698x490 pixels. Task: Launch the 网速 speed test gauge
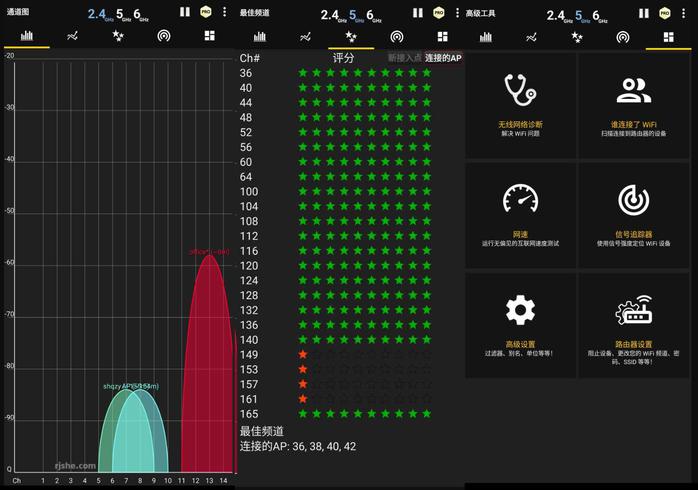[520, 214]
